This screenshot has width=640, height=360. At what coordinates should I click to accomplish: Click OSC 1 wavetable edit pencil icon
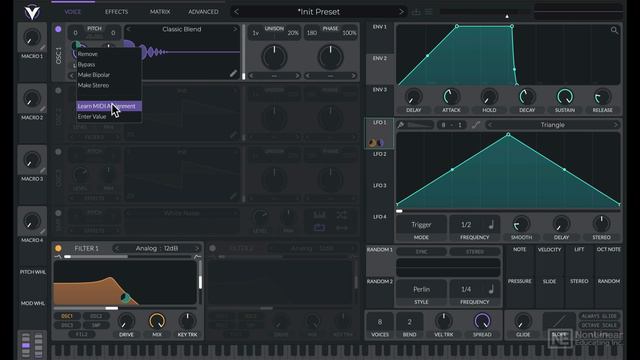point(233,73)
